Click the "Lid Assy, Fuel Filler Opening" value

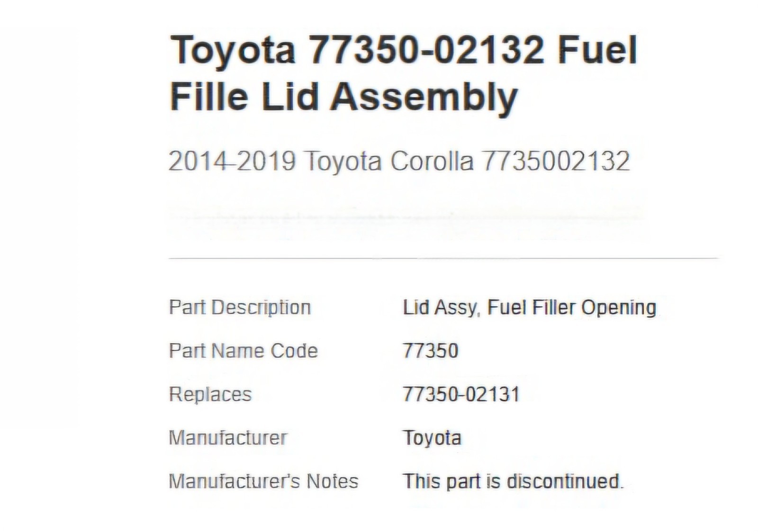[x=529, y=307]
